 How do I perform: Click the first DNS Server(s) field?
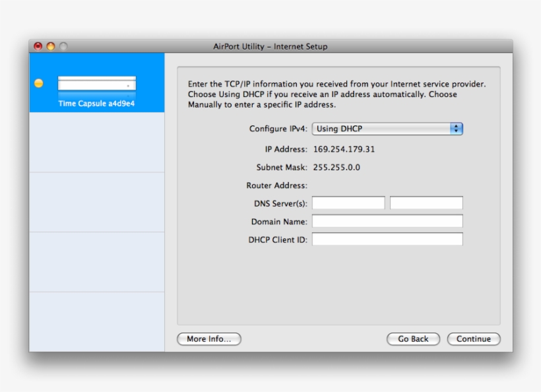pyautogui.click(x=349, y=203)
